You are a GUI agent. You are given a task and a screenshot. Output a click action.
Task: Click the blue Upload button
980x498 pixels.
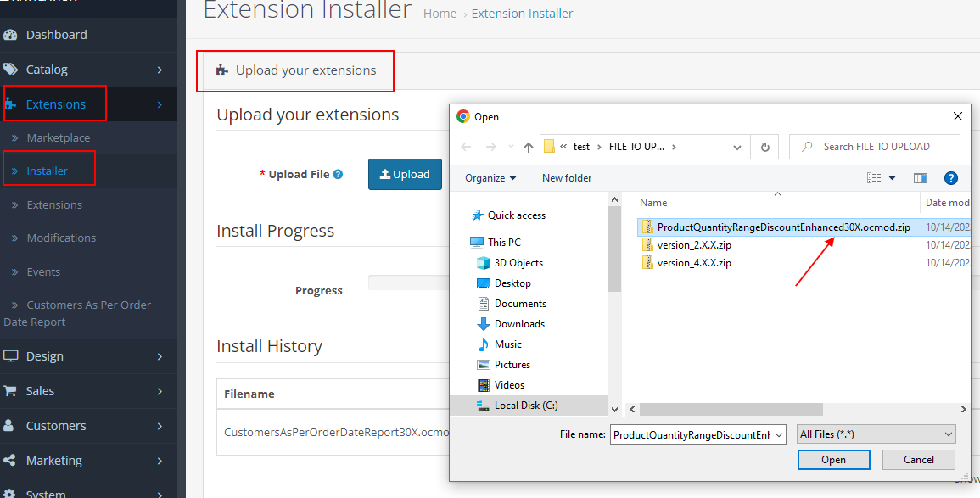tap(405, 174)
